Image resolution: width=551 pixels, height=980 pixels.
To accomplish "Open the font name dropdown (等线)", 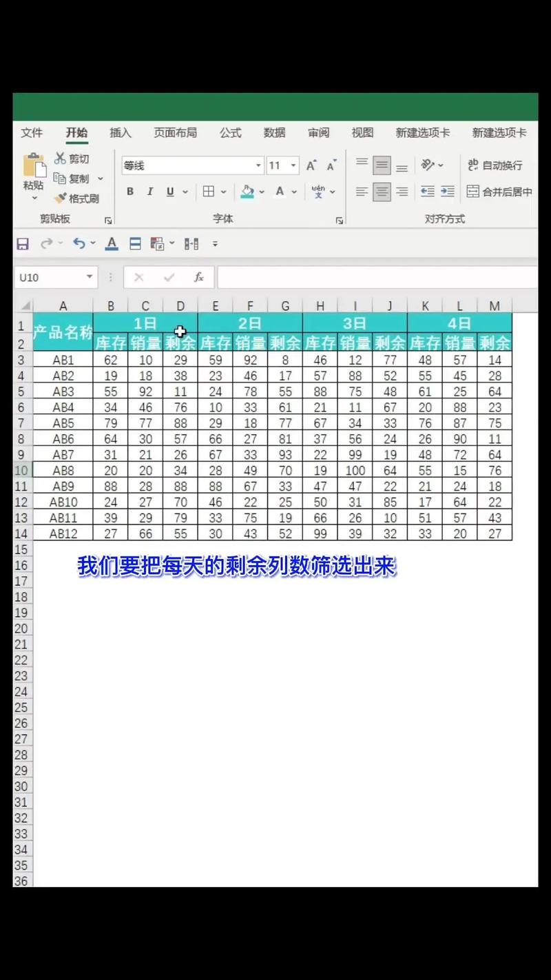I will coord(258,165).
